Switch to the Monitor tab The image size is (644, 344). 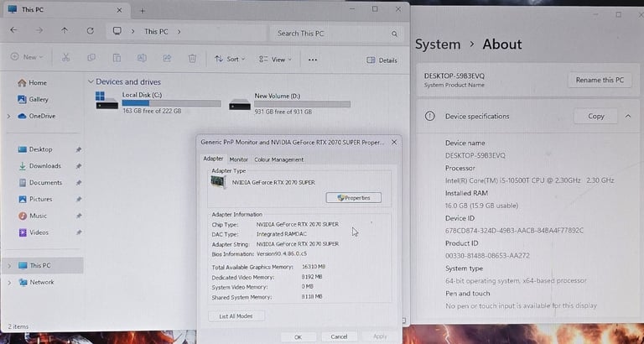click(x=239, y=159)
